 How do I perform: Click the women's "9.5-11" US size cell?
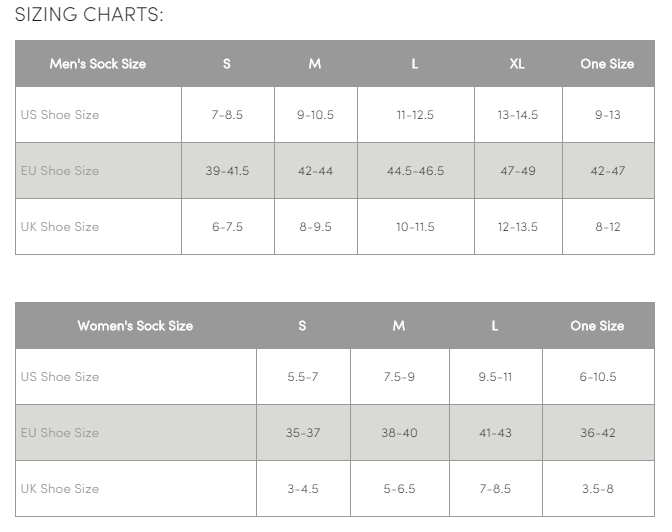[495, 377]
